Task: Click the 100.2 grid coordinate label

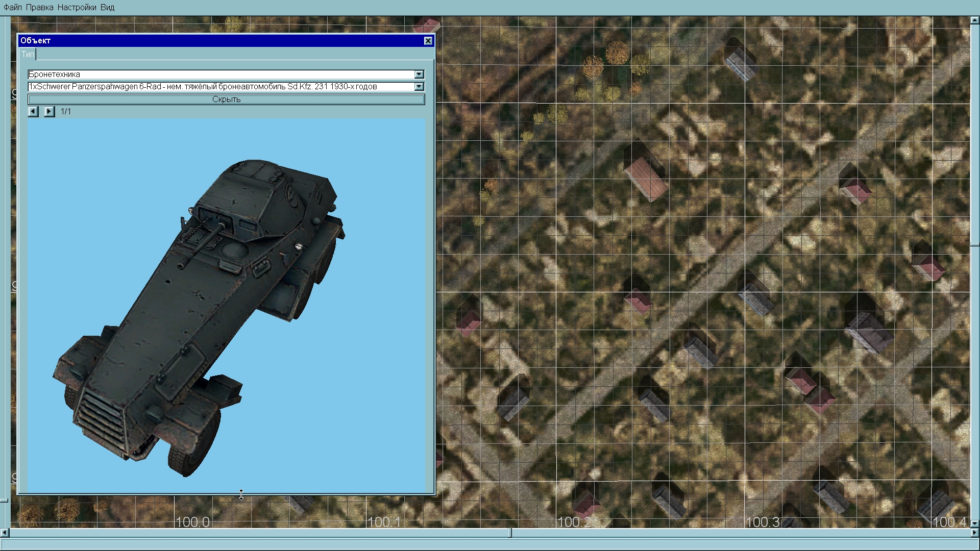Action: tap(573, 522)
